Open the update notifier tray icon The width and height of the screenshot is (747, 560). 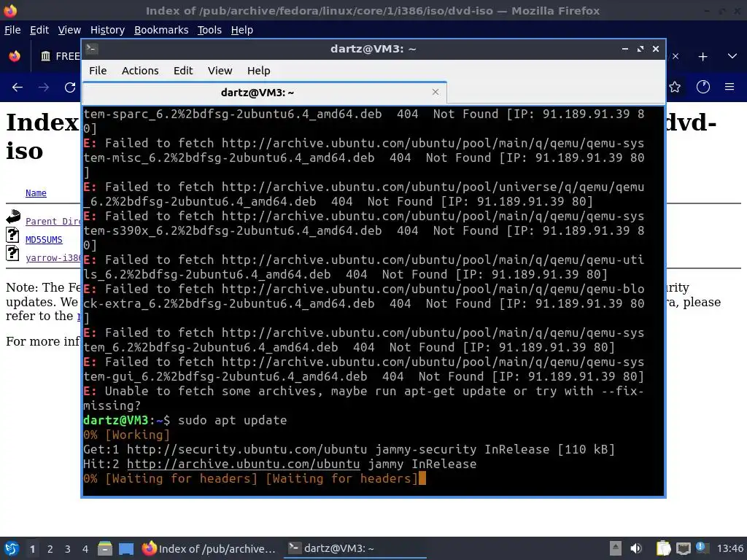point(703,548)
